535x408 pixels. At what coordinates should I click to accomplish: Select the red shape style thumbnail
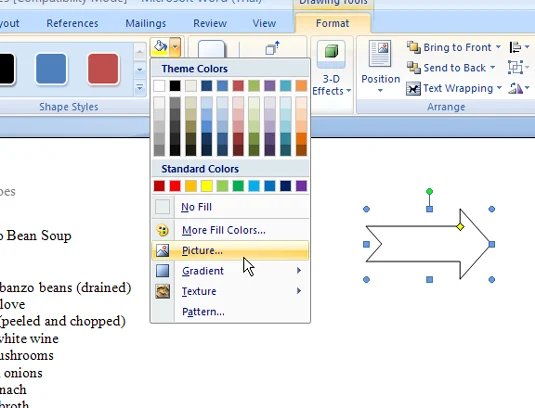103,69
